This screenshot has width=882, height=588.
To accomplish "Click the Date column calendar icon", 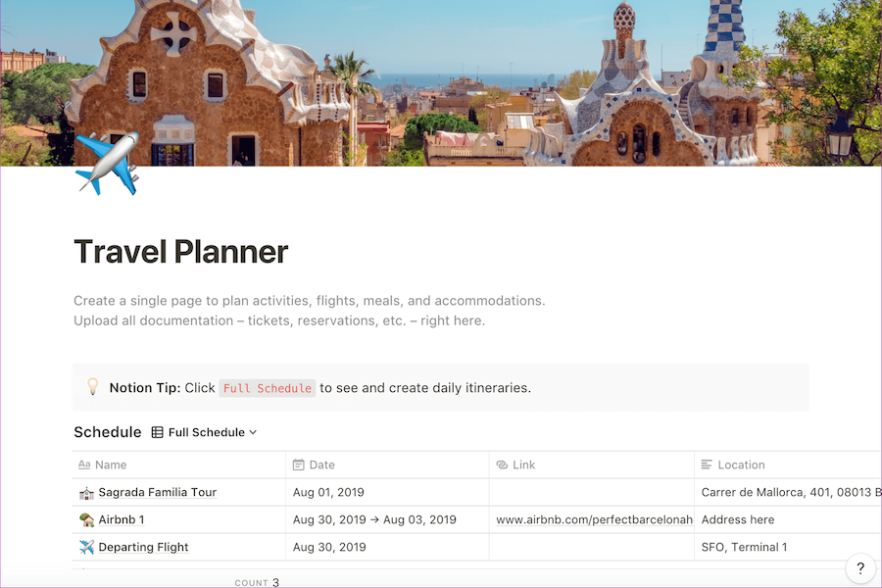I will [x=298, y=465].
